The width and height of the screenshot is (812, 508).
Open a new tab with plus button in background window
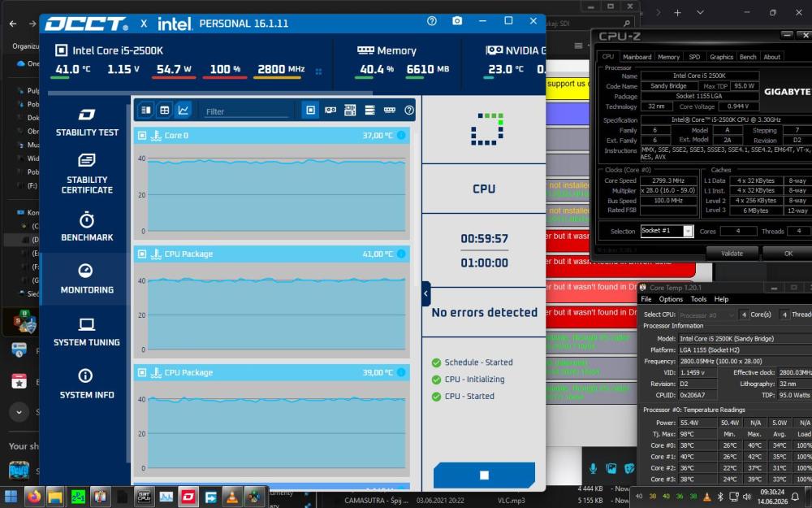pyautogui.click(x=677, y=12)
